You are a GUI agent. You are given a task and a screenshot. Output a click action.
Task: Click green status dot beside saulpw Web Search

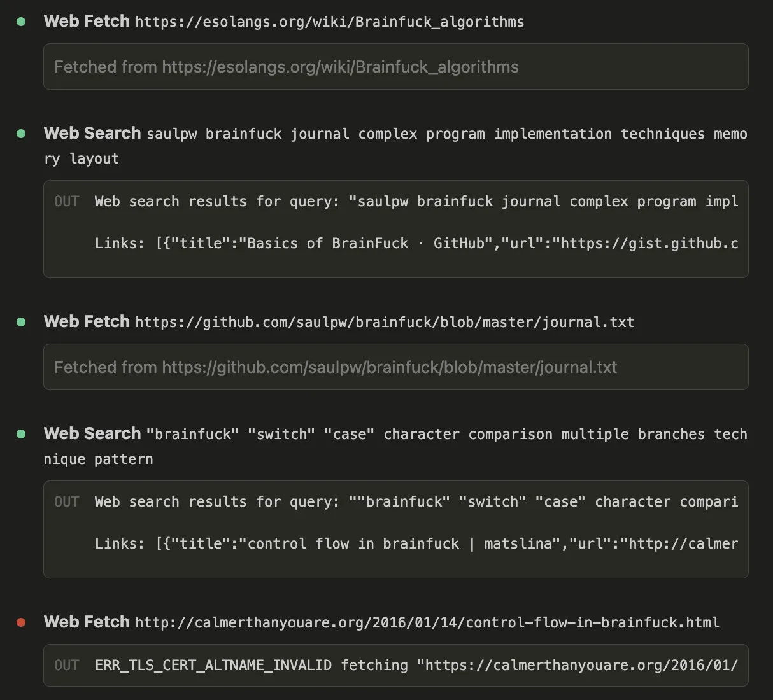pos(21,134)
